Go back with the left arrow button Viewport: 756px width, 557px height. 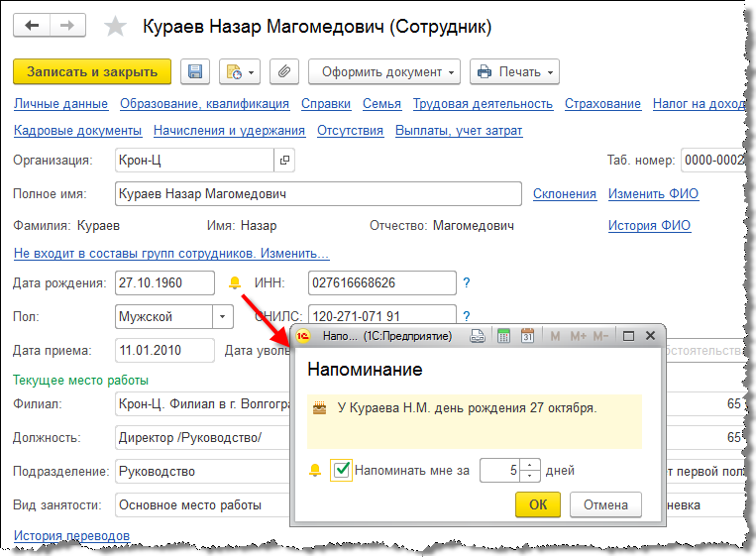[x=32, y=26]
